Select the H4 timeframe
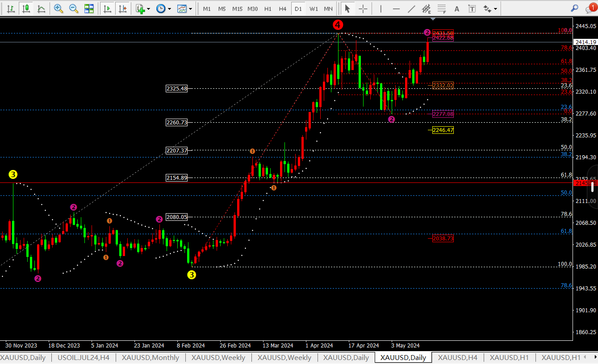Screen dimensions: 598x364 click(283, 8)
